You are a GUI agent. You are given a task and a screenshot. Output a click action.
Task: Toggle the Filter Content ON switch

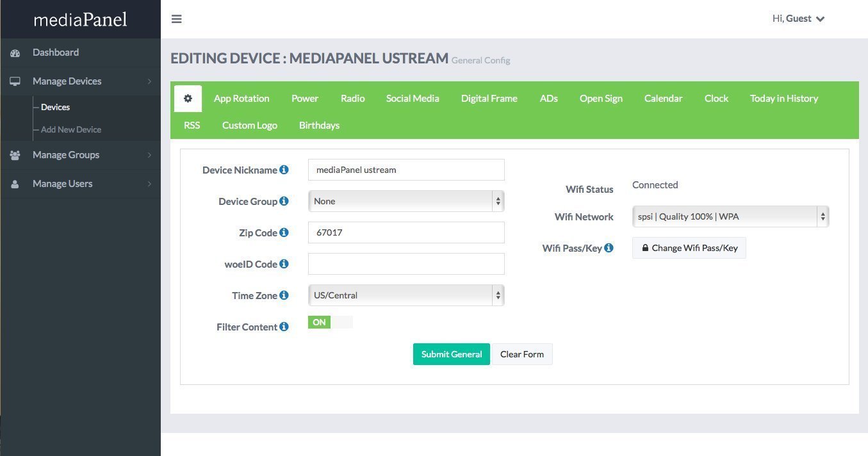tap(330, 322)
